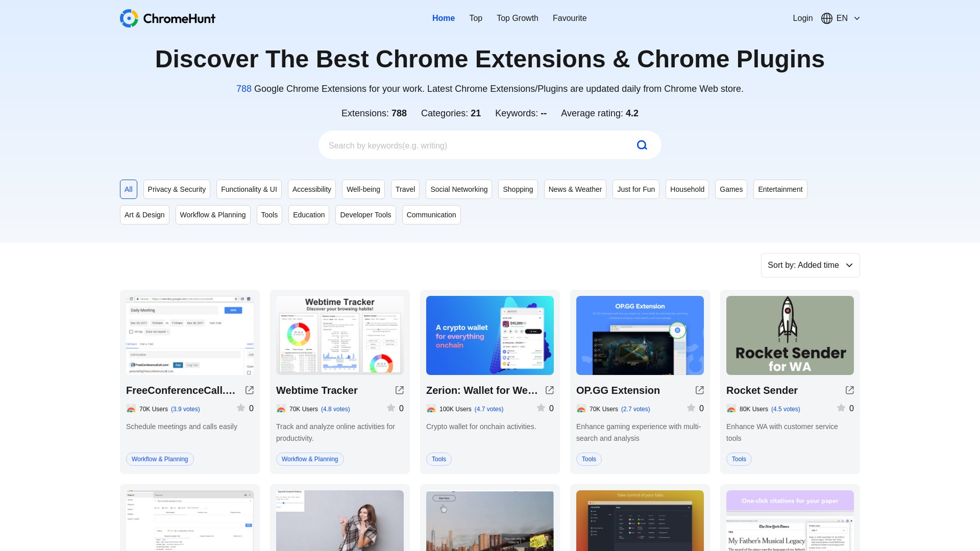The height and width of the screenshot is (551, 980).
Task: Open the Top Growth menu item
Action: pos(517,18)
